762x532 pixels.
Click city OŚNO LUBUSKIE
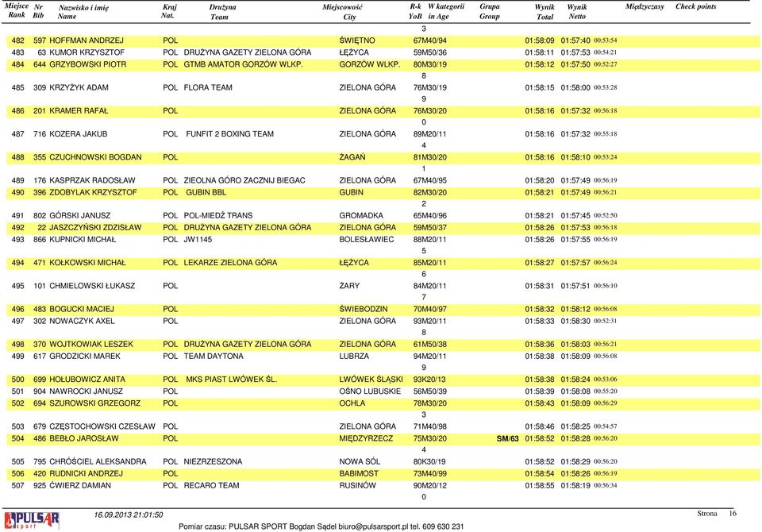point(371,391)
